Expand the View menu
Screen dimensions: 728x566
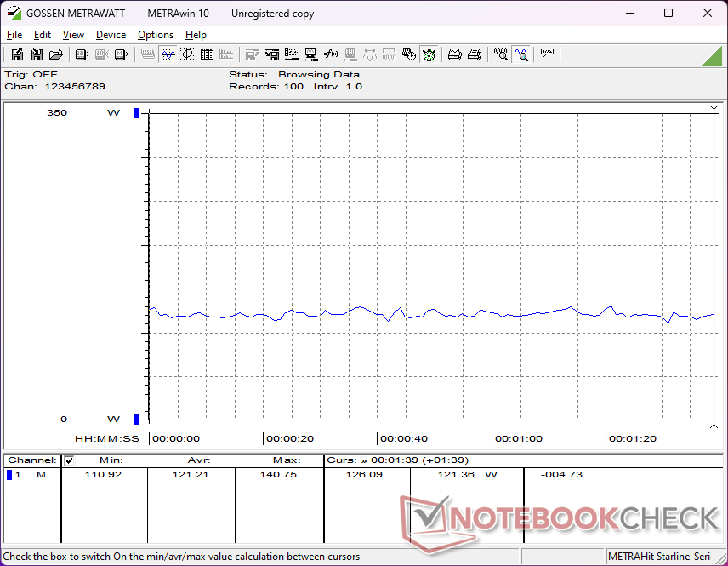[x=73, y=35]
